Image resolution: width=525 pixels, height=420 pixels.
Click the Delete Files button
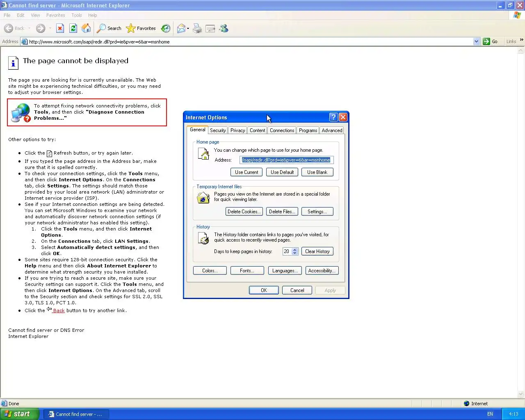pos(282,212)
